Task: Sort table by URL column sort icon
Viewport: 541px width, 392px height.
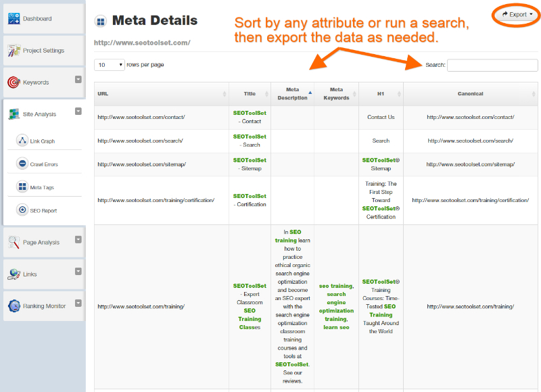Action: tap(225, 94)
